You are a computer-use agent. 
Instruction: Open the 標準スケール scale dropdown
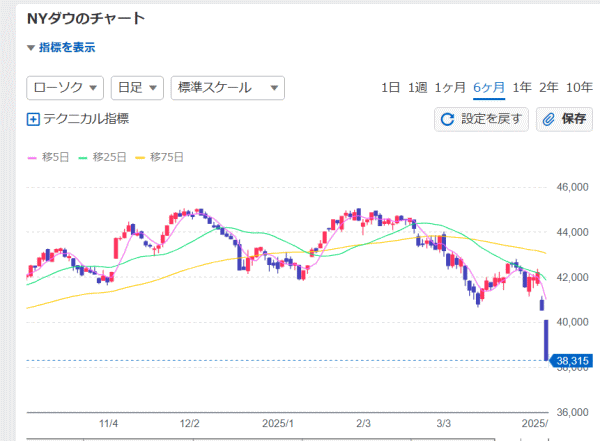tap(228, 88)
